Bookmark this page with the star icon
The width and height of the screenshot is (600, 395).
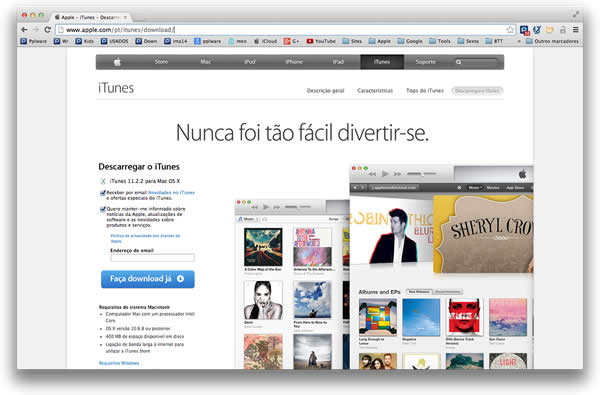(510, 29)
